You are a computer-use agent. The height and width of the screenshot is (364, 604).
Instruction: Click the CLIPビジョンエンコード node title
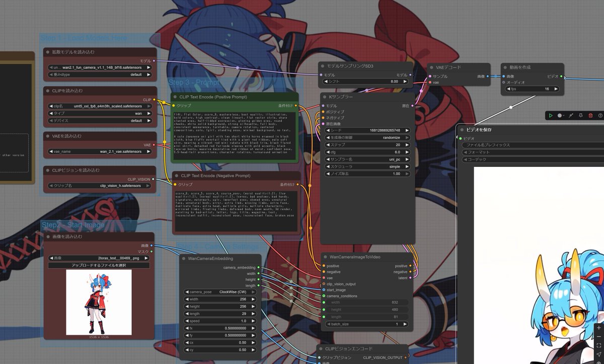click(x=349, y=348)
